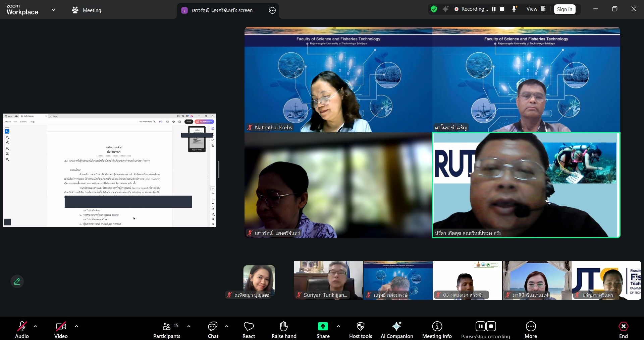Expand the audio settings arrow
Viewport: 644px width, 340px height.
click(x=35, y=326)
